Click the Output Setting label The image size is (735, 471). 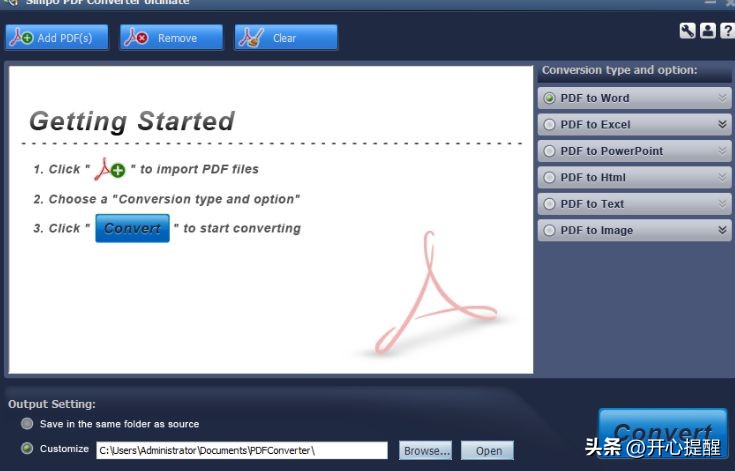point(52,404)
